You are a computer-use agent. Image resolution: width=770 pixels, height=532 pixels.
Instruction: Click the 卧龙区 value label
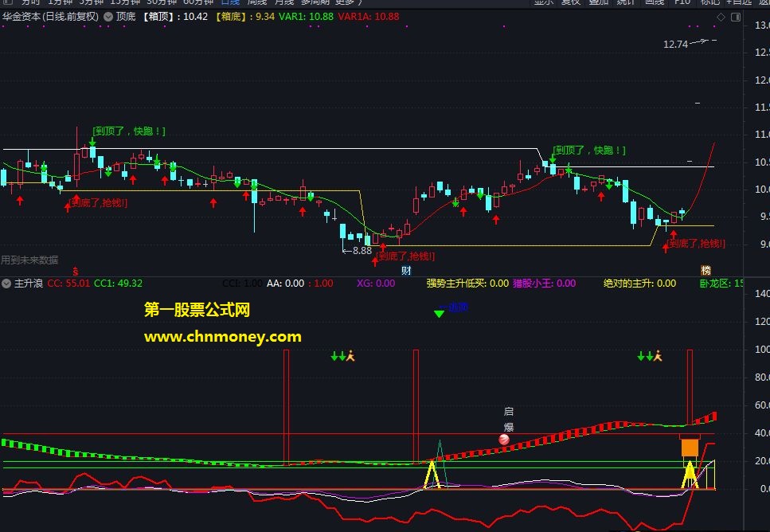[721, 284]
